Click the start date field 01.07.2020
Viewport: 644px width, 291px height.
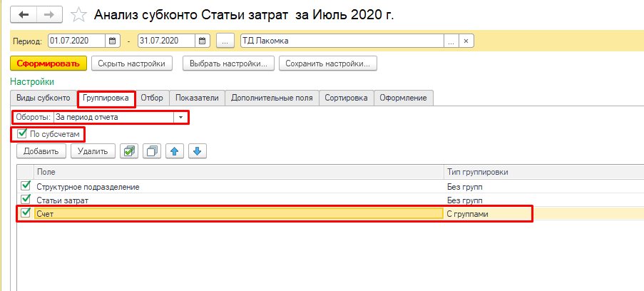click(77, 41)
